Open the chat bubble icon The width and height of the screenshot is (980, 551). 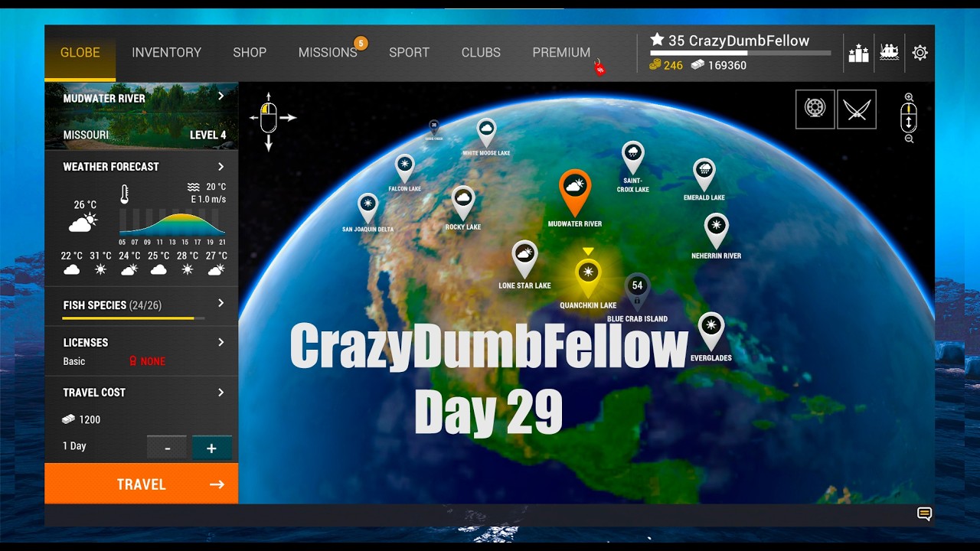(924, 514)
